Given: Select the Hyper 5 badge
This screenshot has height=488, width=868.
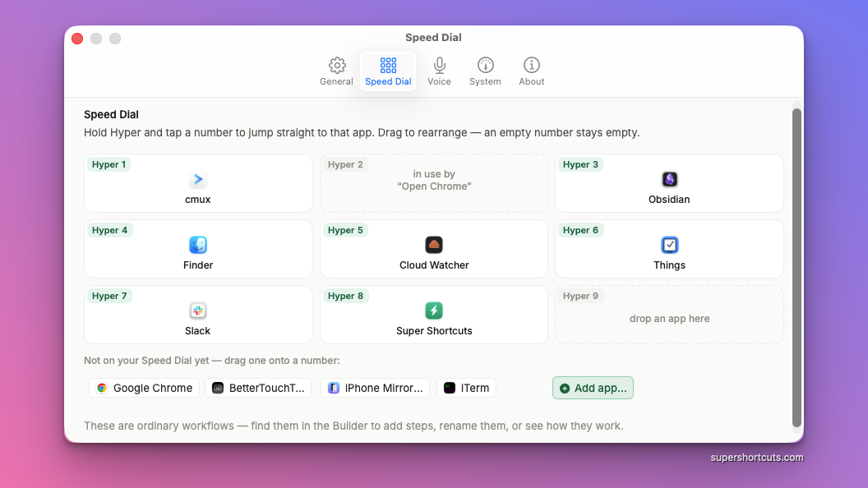Looking at the screenshot, I should click(345, 230).
